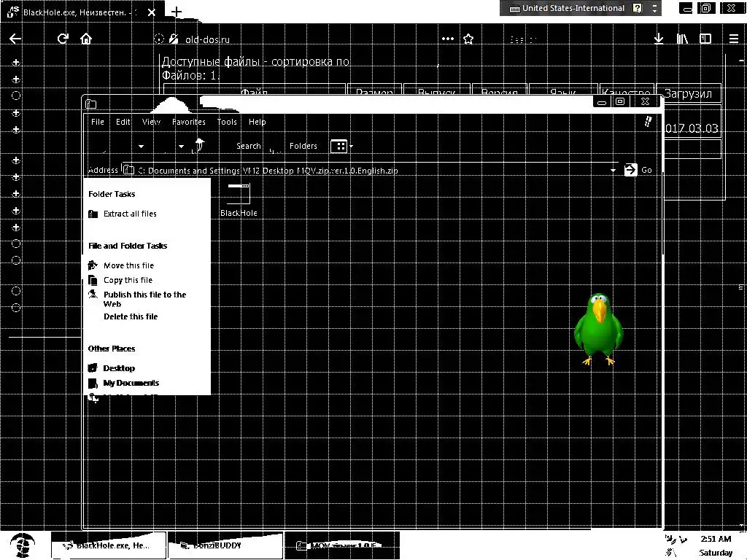Screen dimensions: 747x560
Task: Reload the old-dos.ru page
Action: point(63,39)
